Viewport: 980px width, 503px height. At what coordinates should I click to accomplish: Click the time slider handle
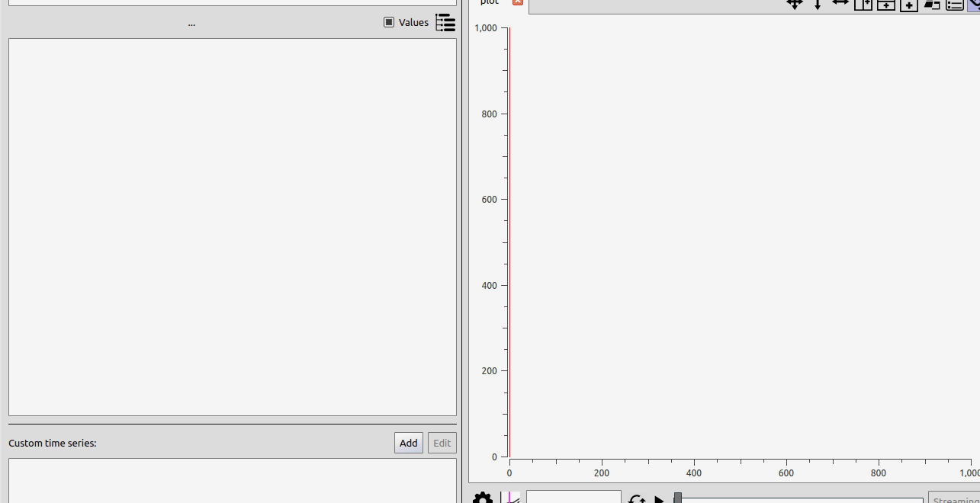click(677, 498)
